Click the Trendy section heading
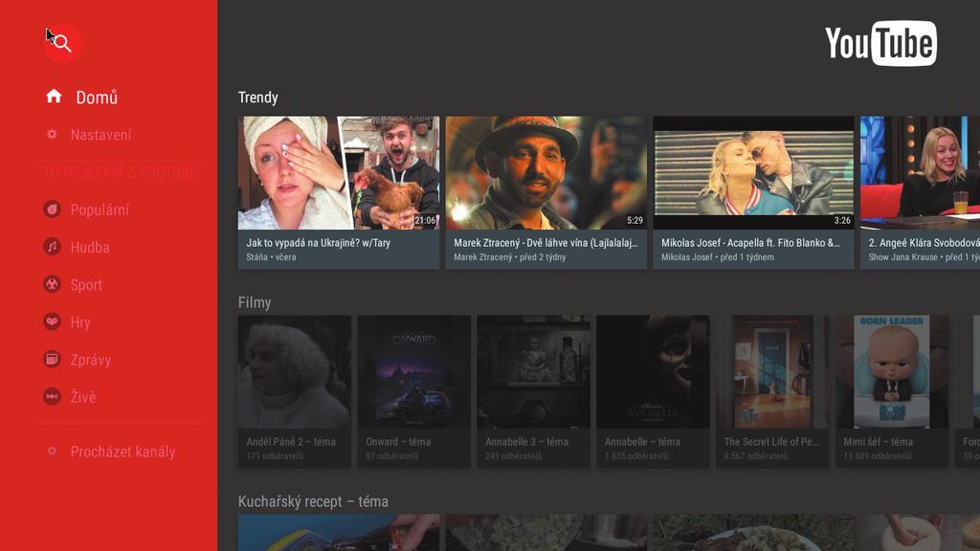 pos(258,98)
